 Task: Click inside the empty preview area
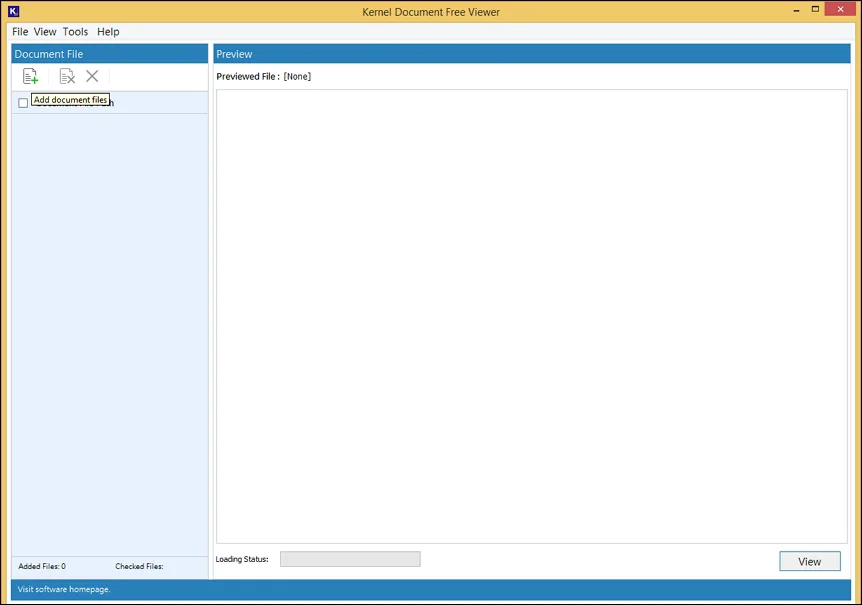(x=532, y=316)
